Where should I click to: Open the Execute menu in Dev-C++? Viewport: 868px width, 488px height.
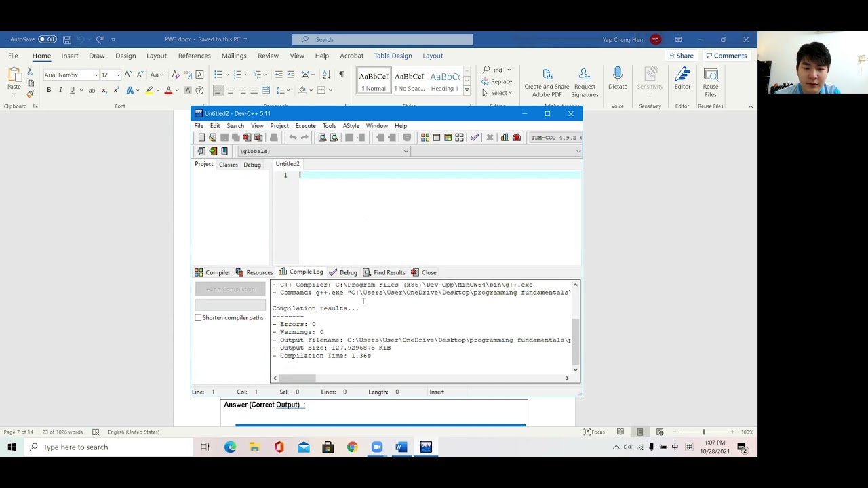pos(305,126)
